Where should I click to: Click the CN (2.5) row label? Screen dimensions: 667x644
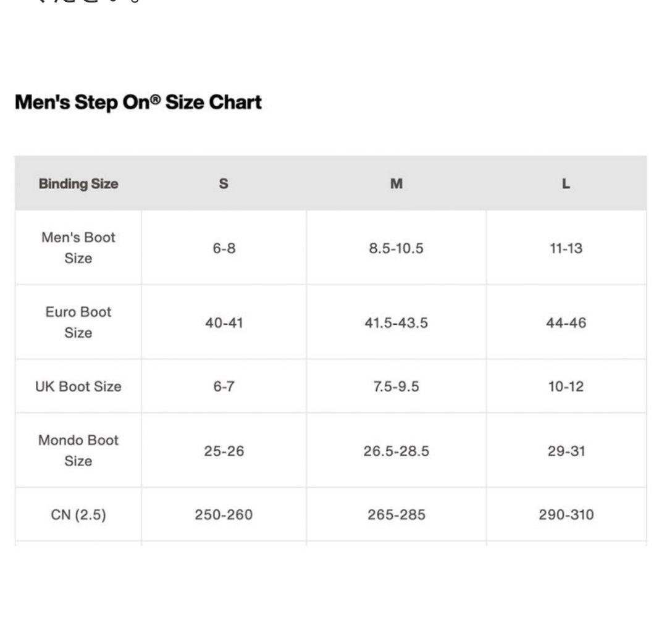click(78, 514)
